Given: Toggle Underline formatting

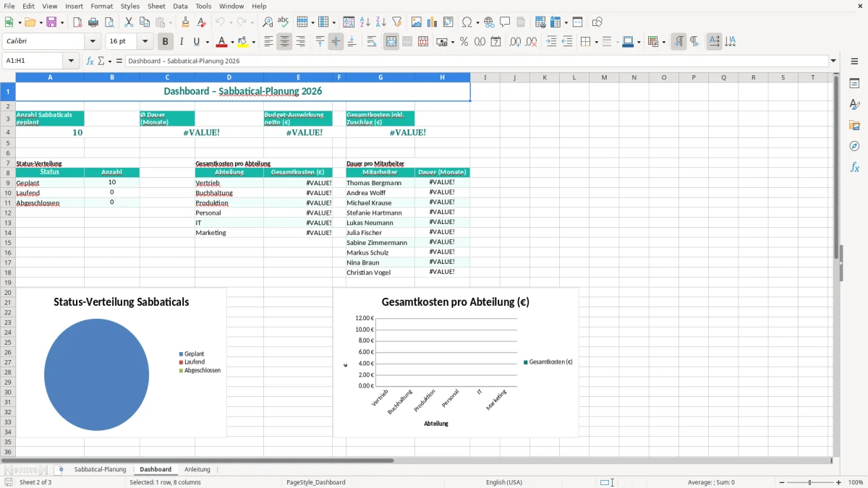Looking at the screenshot, I should (197, 42).
